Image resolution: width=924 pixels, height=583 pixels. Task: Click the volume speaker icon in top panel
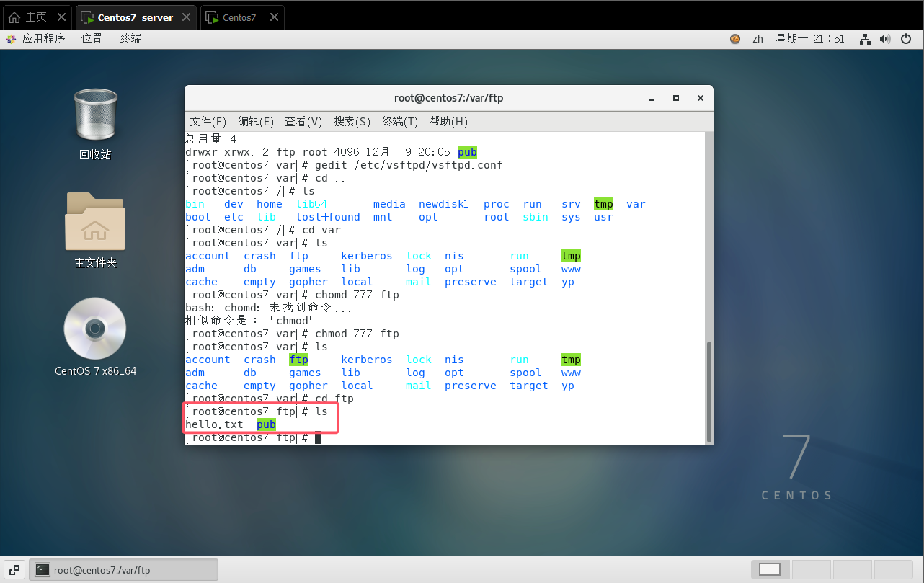point(886,39)
